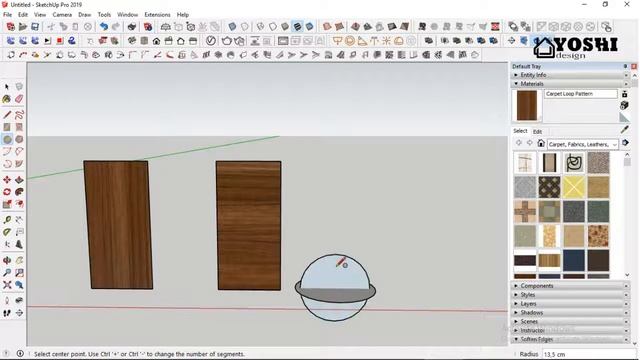
Task: Select the Follow Me tool
Action: point(19,192)
